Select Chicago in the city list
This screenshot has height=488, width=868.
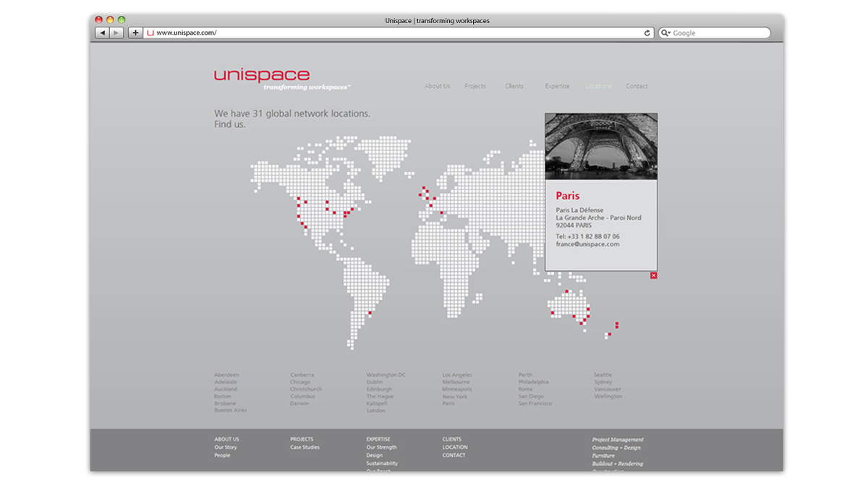[300, 382]
